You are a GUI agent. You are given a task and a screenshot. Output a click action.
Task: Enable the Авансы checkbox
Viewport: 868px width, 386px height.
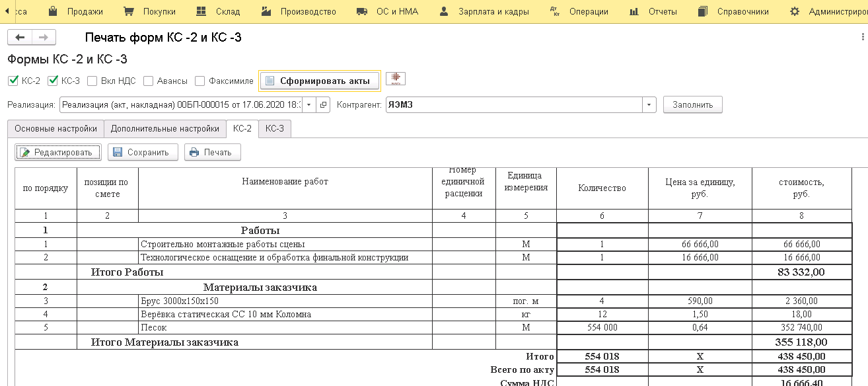point(148,81)
